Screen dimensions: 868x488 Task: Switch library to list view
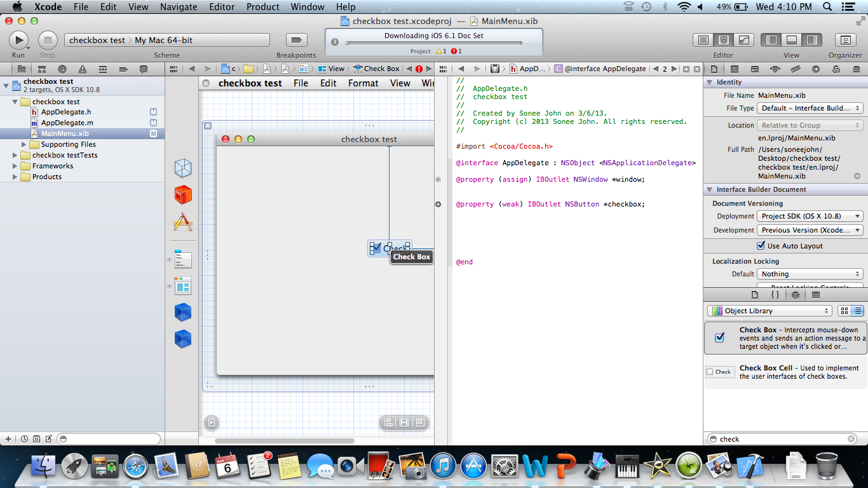click(857, 311)
